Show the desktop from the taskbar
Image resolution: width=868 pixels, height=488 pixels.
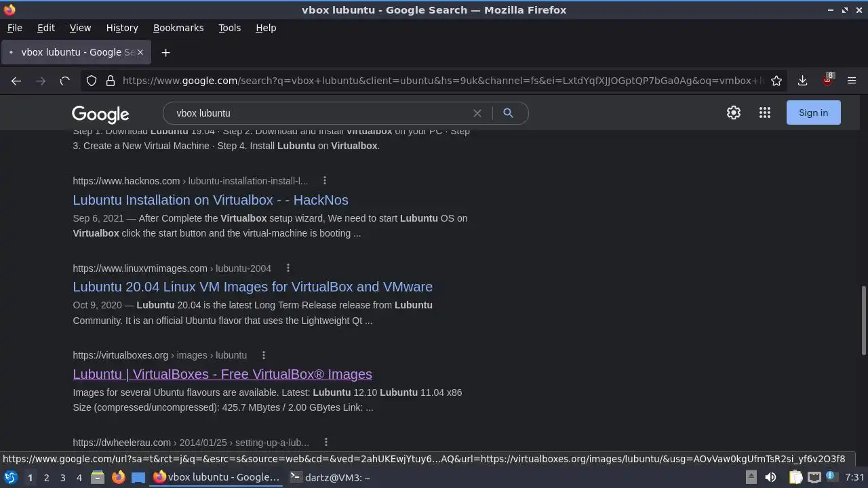[138, 477]
